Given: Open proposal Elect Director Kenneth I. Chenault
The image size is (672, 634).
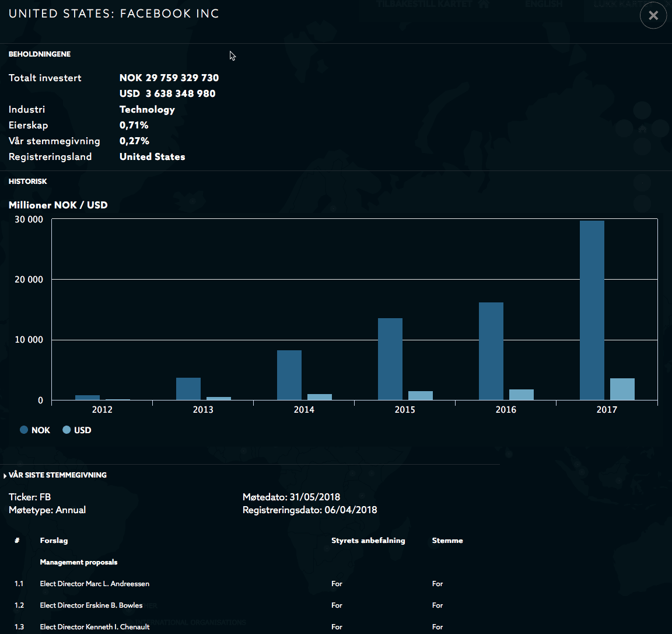Looking at the screenshot, I should [x=94, y=627].
